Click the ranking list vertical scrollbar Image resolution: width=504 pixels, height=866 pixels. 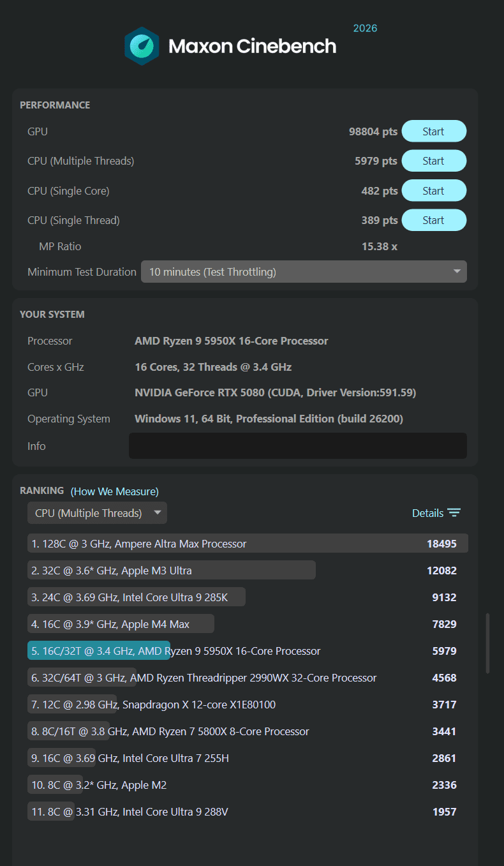(x=488, y=643)
